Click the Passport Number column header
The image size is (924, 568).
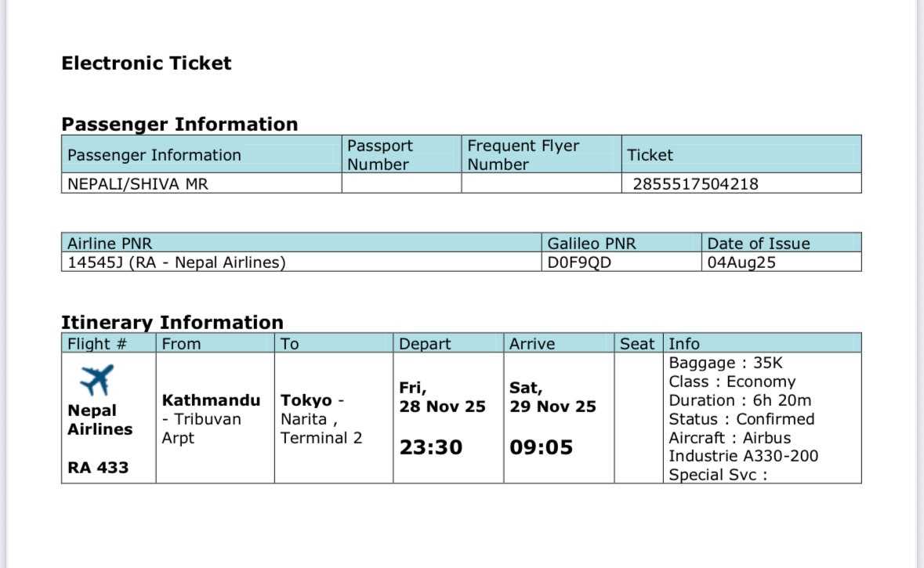point(379,155)
